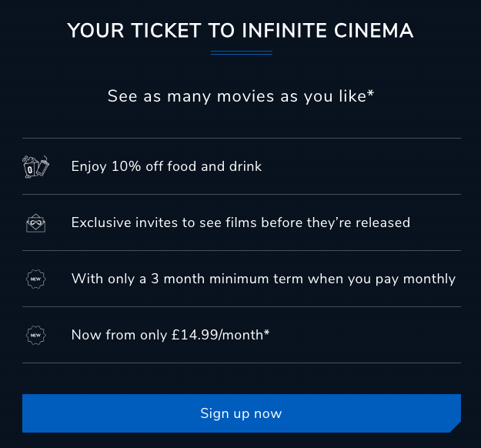Image resolution: width=481 pixels, height=448 pixels.
Task: Click the popcorn and drink icon
Action: click(x=35, y=166)
